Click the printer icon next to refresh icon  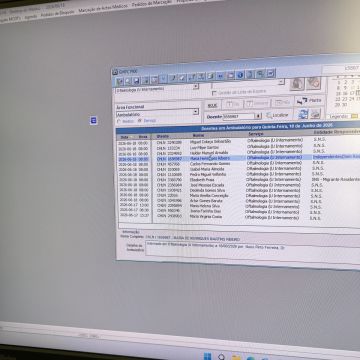click(x=315, y=113)
